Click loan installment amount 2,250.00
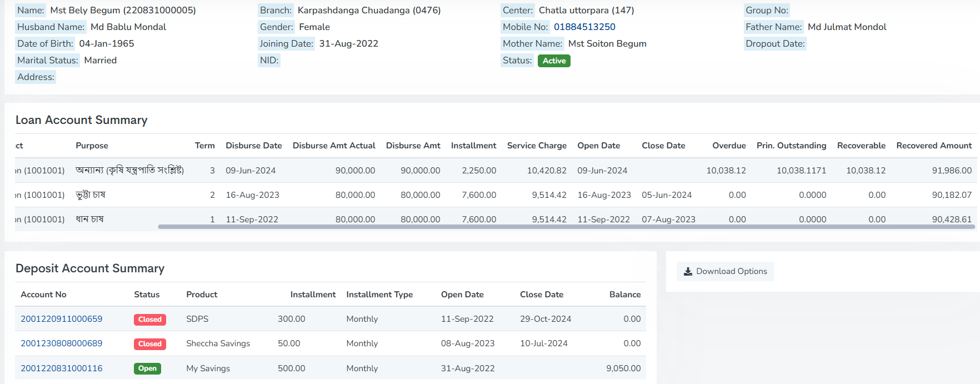This screenshot has width=980, height=384. pos(479,171)
